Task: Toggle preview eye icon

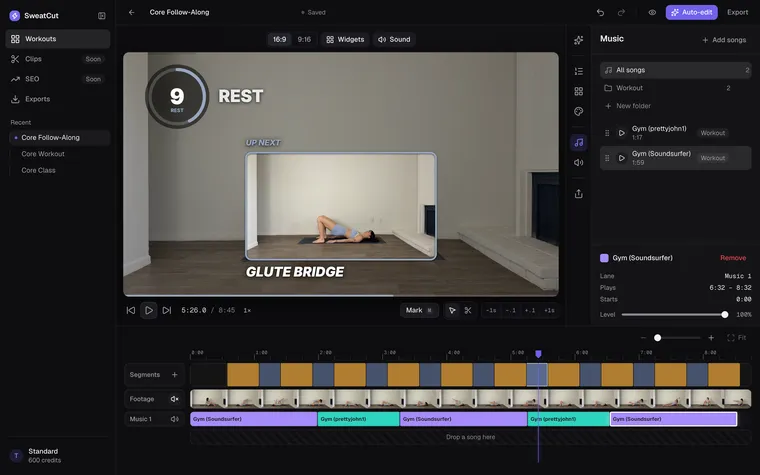Action: [x=652, y=13]
